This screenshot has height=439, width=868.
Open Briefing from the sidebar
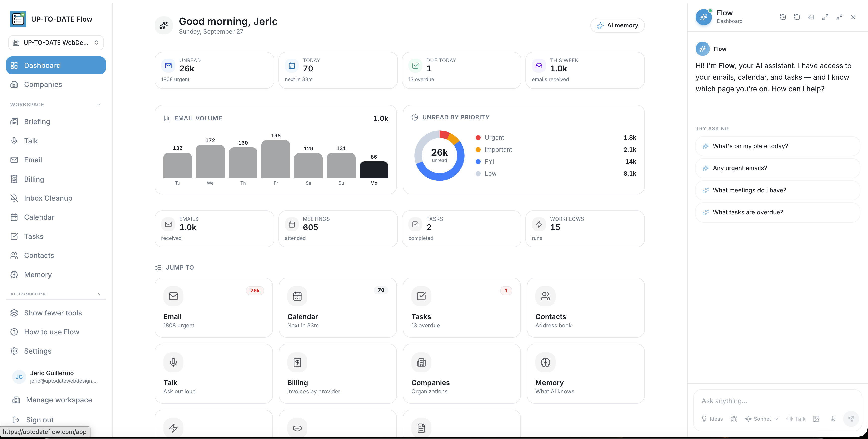(56, 122)
